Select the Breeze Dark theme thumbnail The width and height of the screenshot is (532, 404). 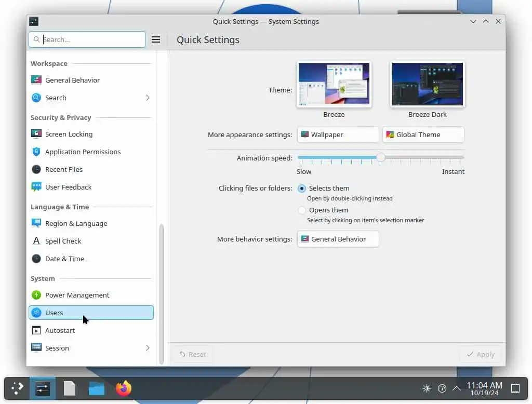pyautogui.click(x=428, y=84)
